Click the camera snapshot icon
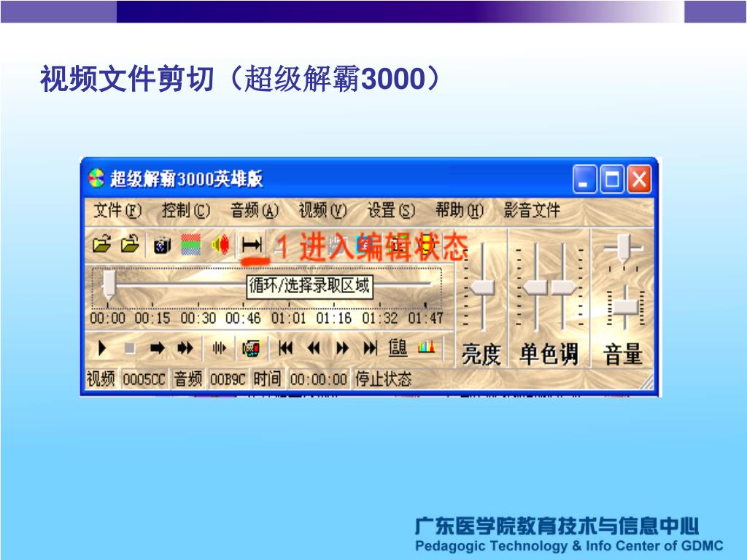The image size is (747, 560). coord(163,245)
